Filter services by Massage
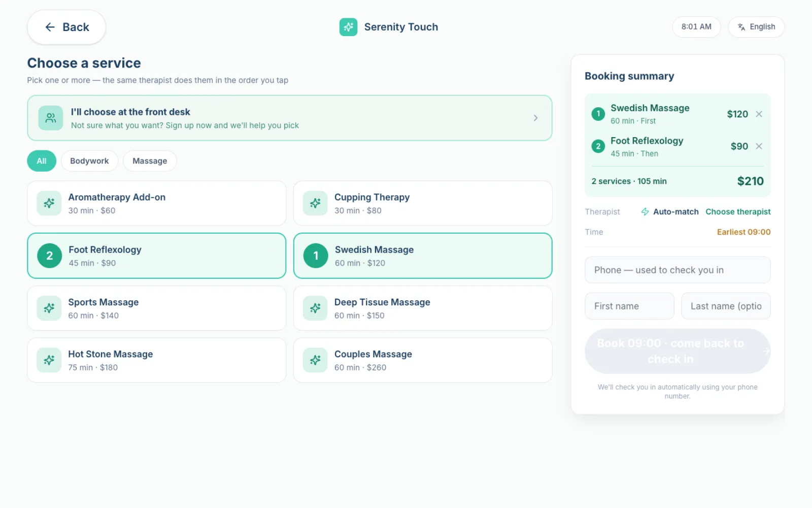 click(150, 161)
